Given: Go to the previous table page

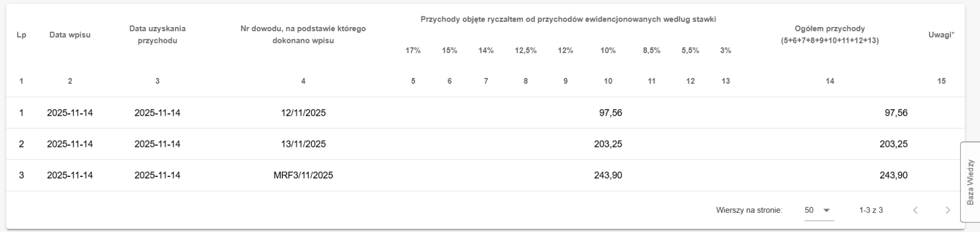Looking at the screenshot, I should (915, 210).
